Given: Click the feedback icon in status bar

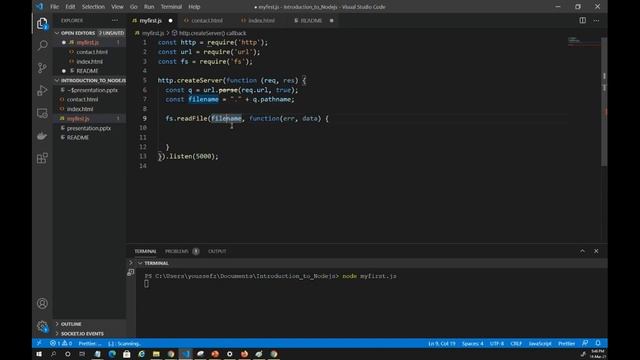Looking at the screenshot, I should 585,343.
